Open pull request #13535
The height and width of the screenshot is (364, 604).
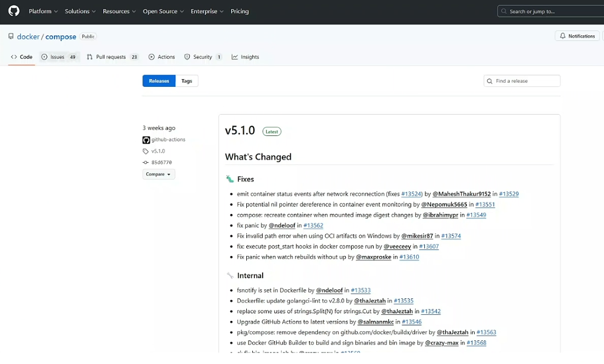tap(404, 301)
